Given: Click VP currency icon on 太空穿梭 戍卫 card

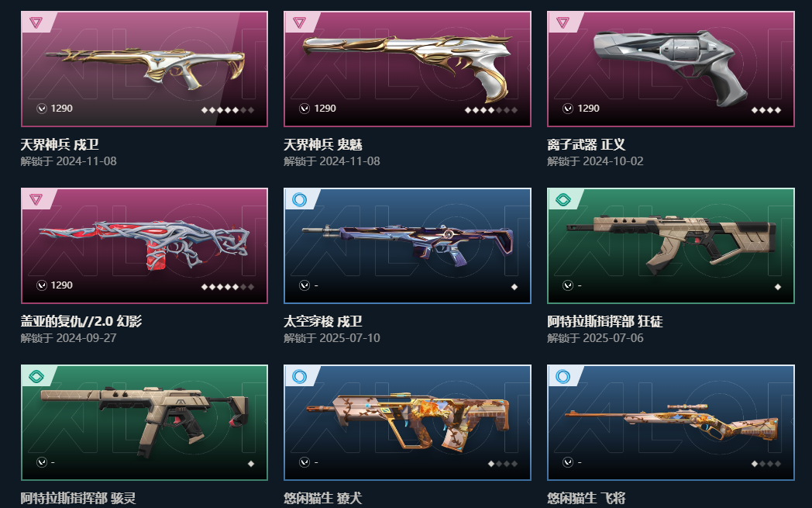Looking at the screenshot, I should click(304, 285).
